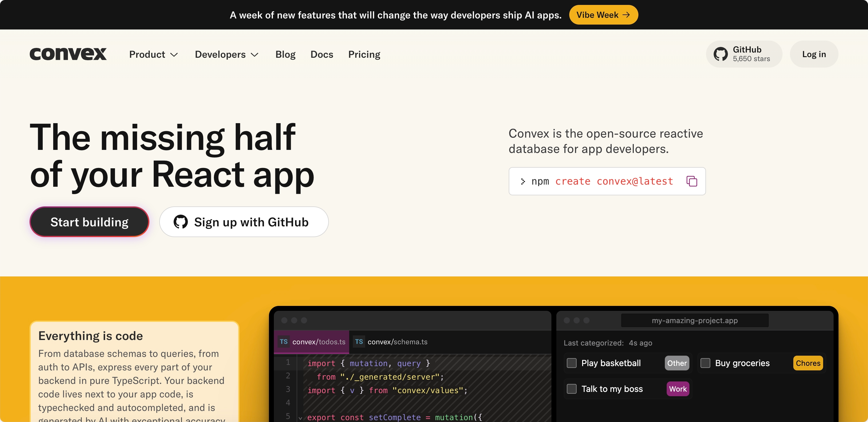Check the Play basketball checkbox

coord(571,363)
